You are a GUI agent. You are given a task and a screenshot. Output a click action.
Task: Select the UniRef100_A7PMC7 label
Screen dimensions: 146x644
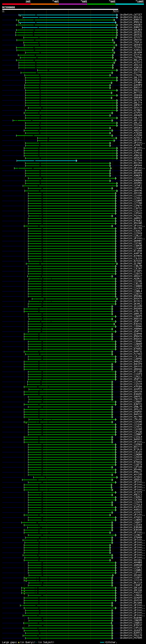click(131, 145)
